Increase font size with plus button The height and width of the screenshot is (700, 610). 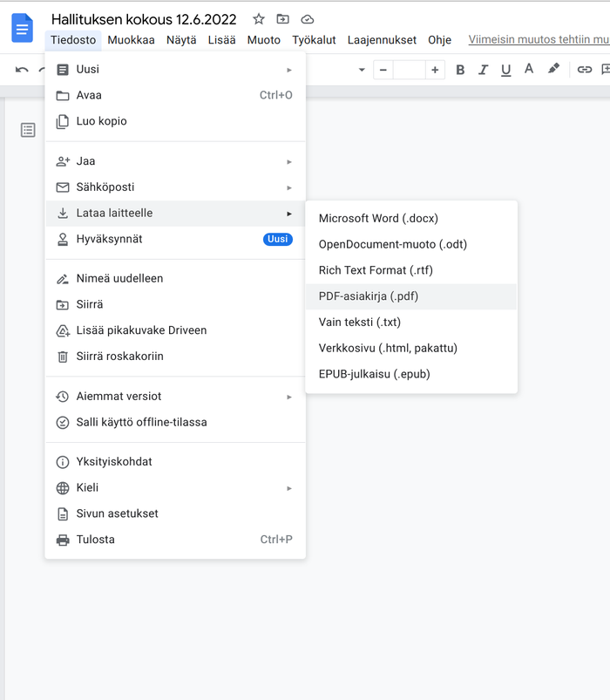tap(435, 70)
